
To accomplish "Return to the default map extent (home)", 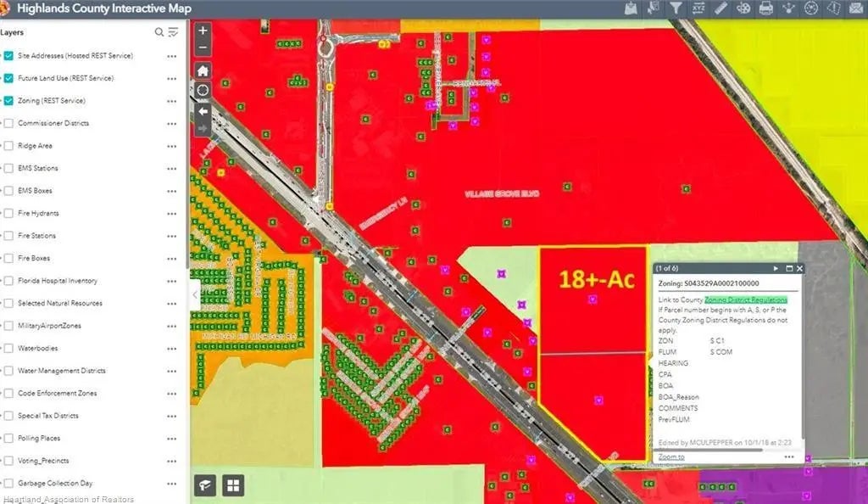I will point(203,70).
